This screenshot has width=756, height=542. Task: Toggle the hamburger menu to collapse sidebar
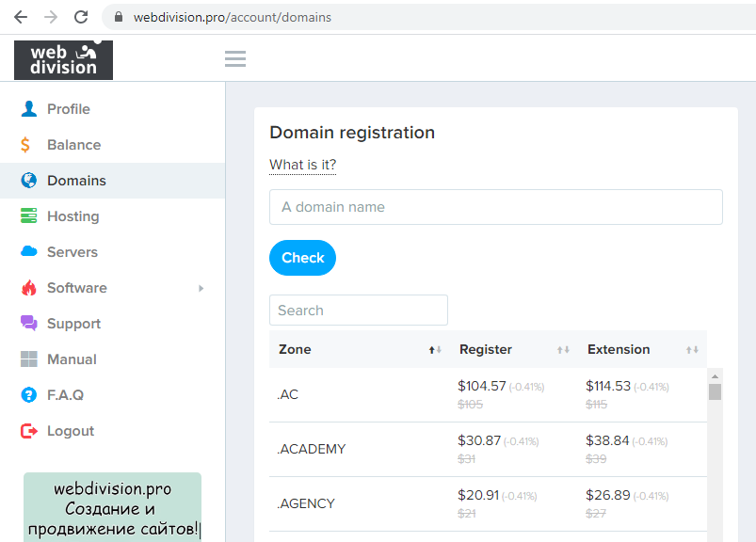[x=235, y=59]
